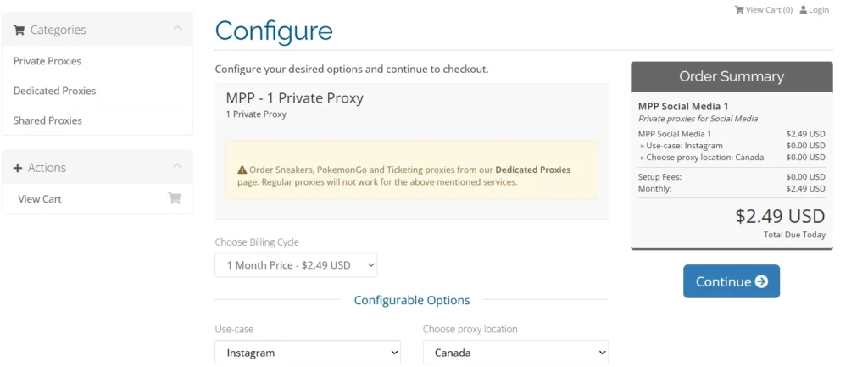The image size is (868, 367).
Task: Click the cart icon in top header
Action: tap(738, 10)
